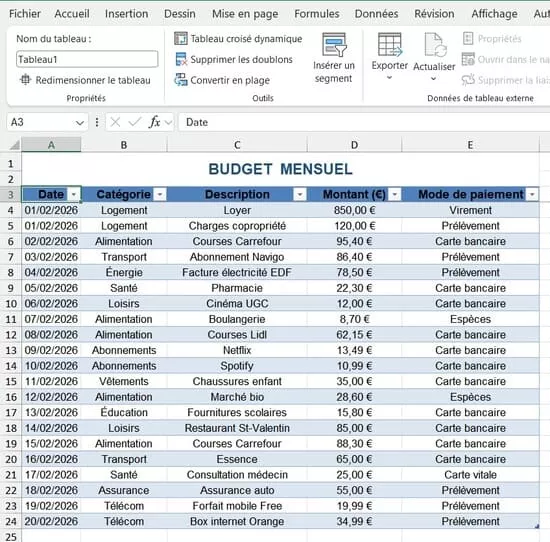Click the Actualiser refresh icon
Screen dimensions: 550x542
click(435, 45)
